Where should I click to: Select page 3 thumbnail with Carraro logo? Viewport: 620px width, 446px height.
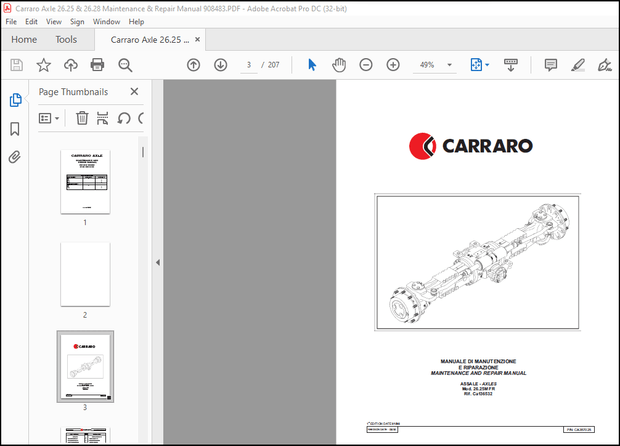click(x=85, y=367)
